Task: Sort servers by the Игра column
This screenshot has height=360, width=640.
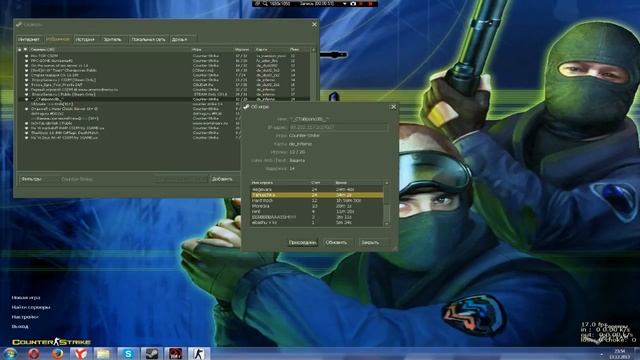Action: [212, 49]
